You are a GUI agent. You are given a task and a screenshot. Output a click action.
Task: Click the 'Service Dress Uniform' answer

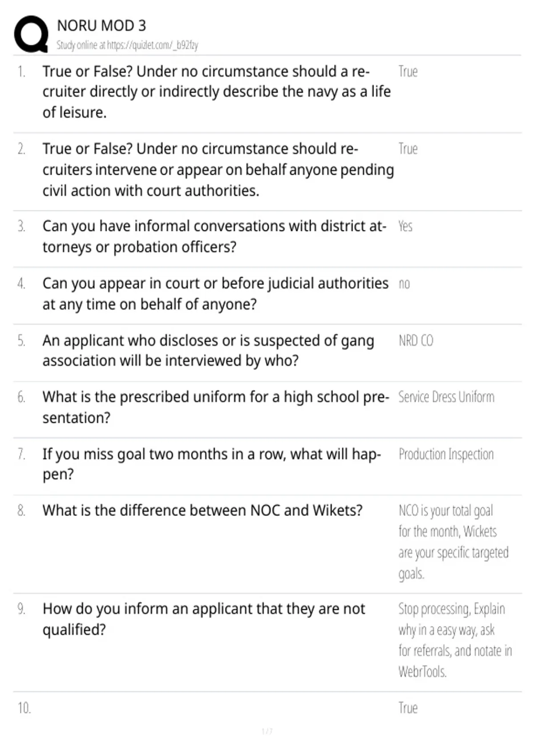point(446,397)
